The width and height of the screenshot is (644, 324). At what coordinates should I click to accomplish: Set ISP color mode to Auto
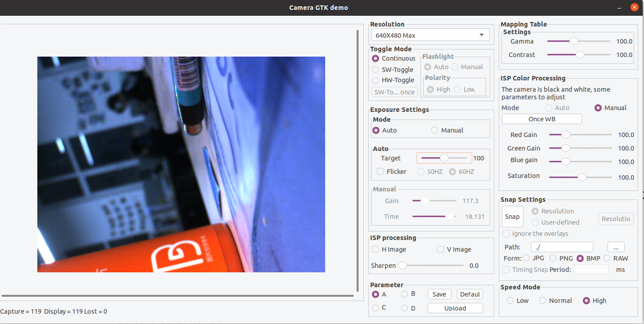[x=549, y=108]
